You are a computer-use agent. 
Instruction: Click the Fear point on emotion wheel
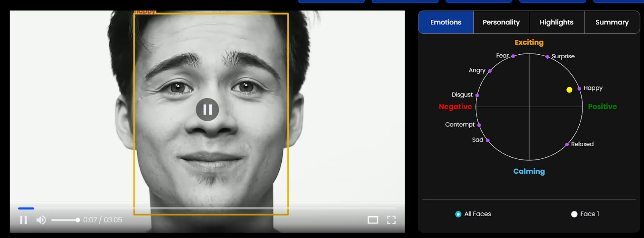[x=513, y=56]
